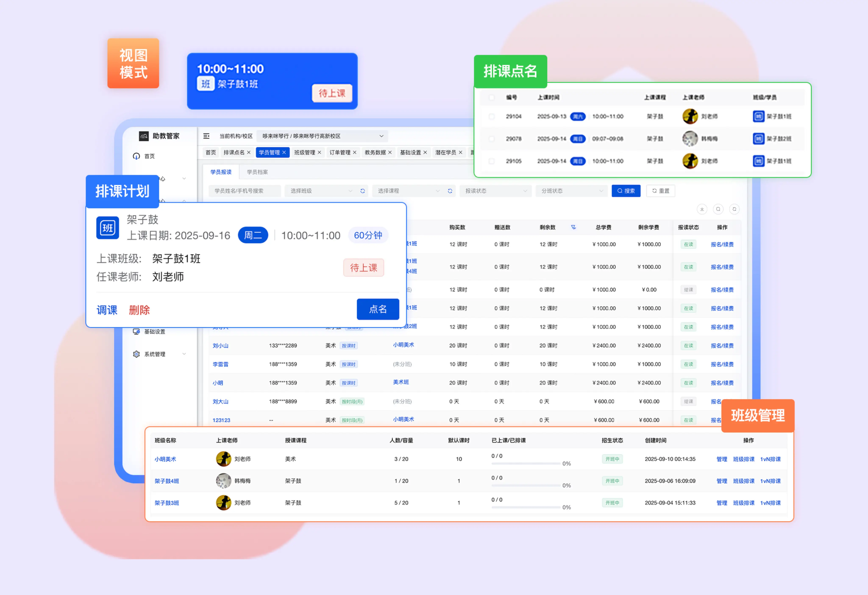Click the download export icon above table
Viewport: 868px width, 595px height.
pyautogui.click(x=702, y=209)
